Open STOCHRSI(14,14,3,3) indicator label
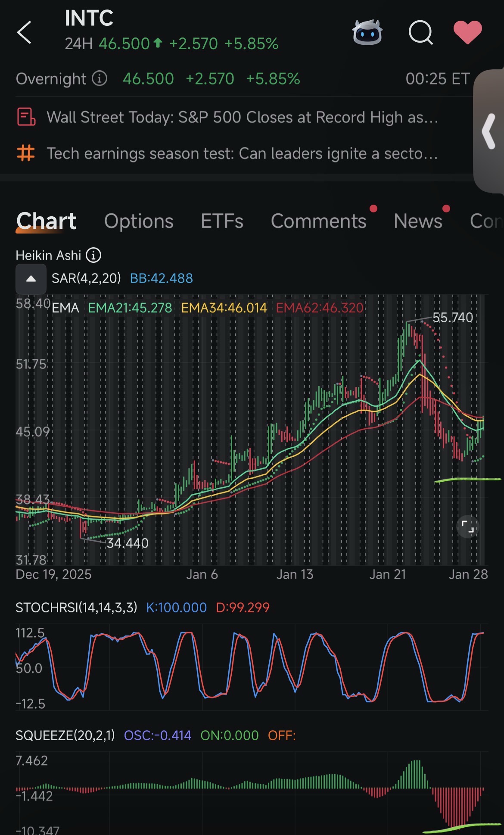Screen dimensions: 504x835 (76, 608)
